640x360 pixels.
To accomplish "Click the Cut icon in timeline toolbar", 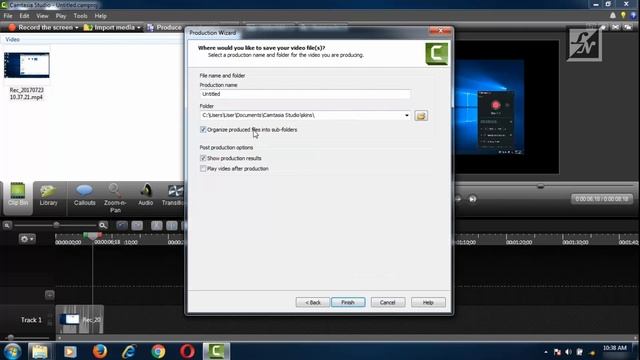I will [157, 225].
